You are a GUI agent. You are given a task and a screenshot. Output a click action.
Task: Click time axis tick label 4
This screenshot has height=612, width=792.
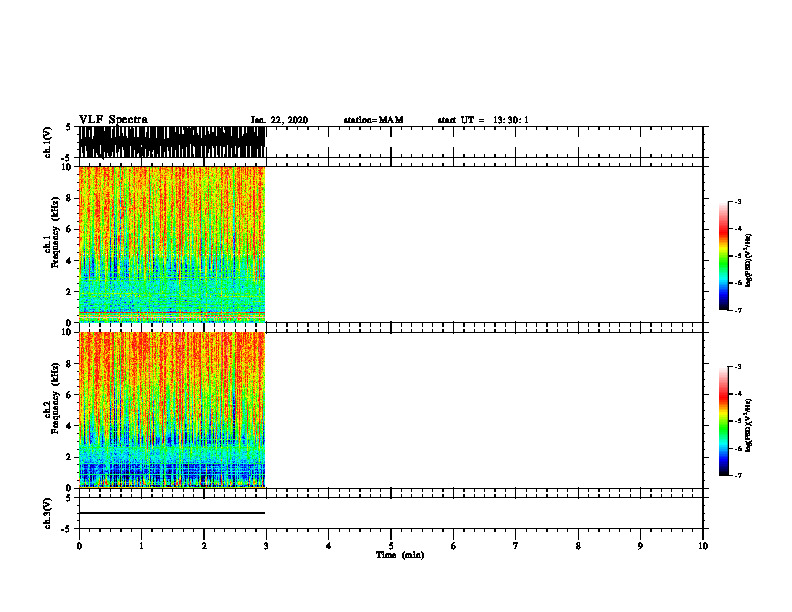click(x=328, y=546)
